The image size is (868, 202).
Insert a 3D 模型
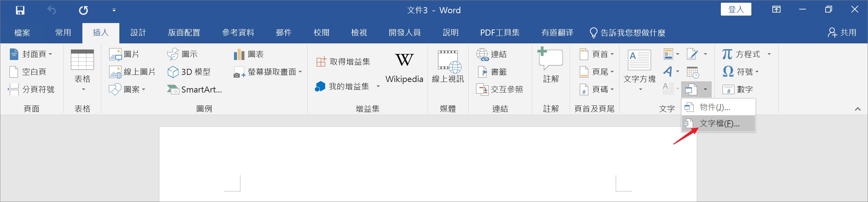pyautogui.click(x=189, y=72)
